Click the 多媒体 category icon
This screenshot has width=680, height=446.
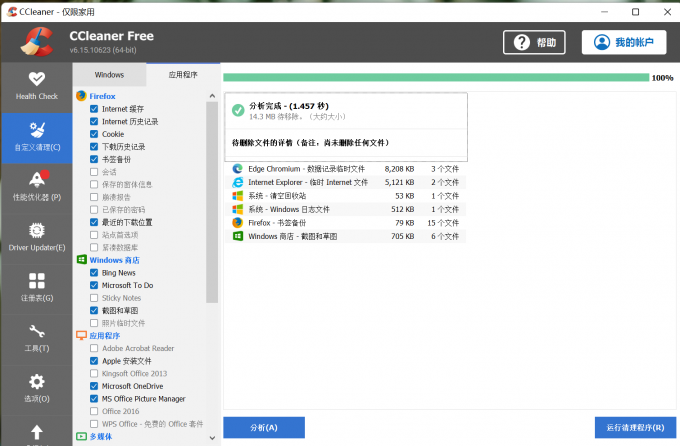[x=82, y=436]
